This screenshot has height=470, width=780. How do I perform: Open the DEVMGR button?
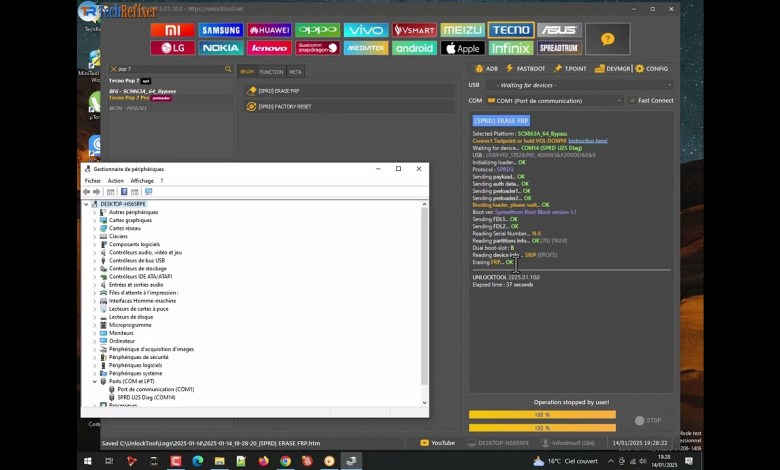pyautogui.click(x=612, y=69)
